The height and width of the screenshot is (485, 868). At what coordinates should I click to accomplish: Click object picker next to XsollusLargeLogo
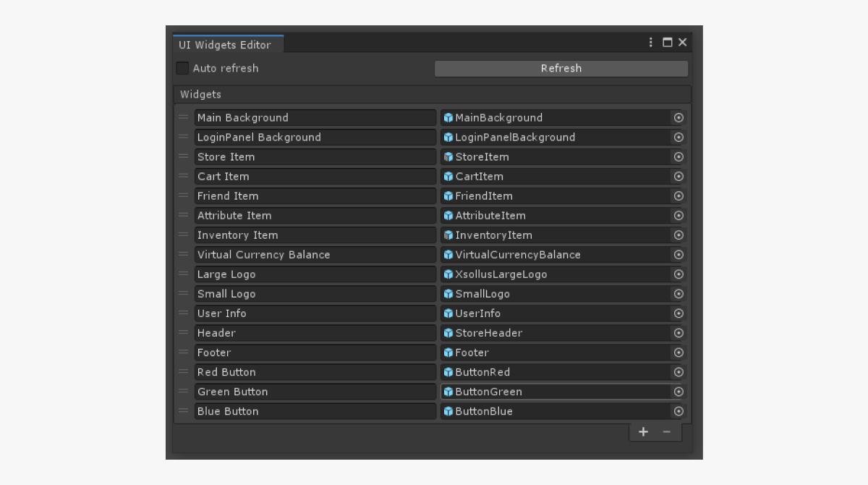tap(678, 274)
